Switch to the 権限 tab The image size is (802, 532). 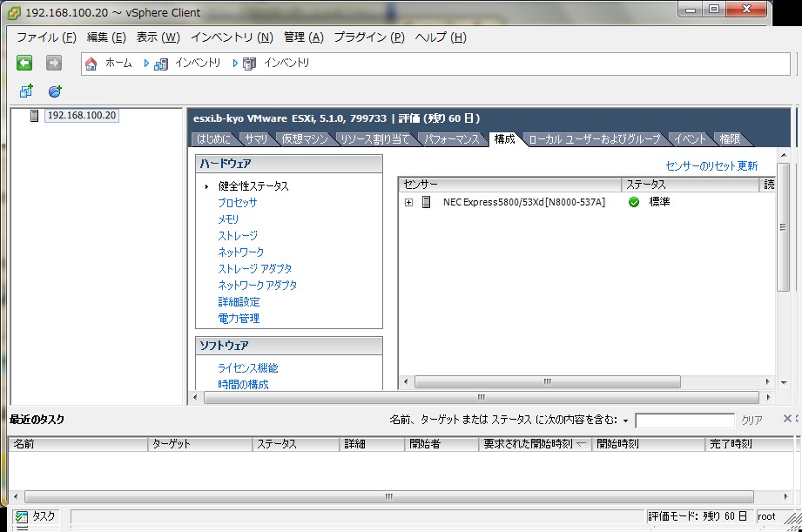tap(731, 139)
